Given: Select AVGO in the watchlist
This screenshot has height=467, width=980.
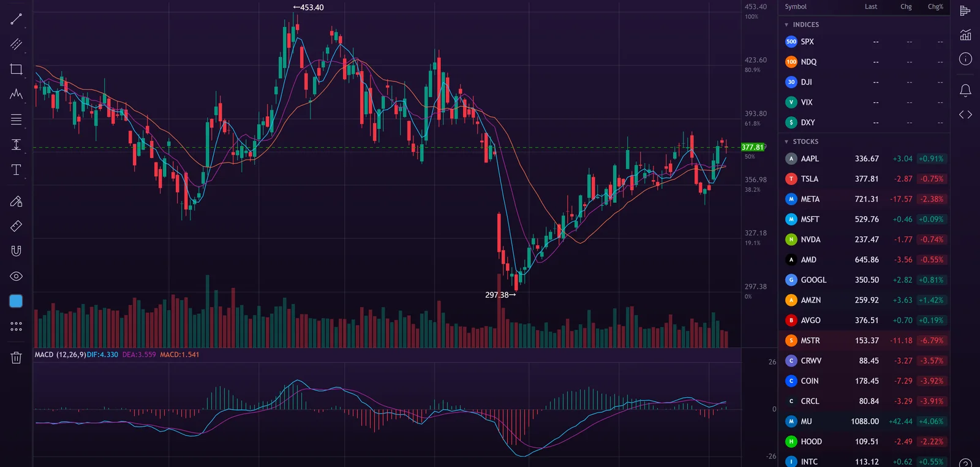Looking at the screenshot, I should pyautogui.click(x=864, y=321).
